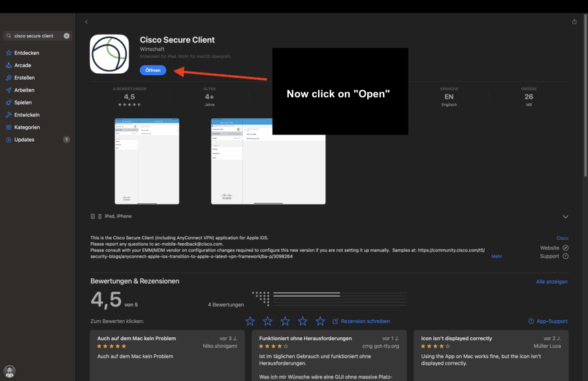Image resolution: width=588 pixels, height=381 pixels.
Task: Click the Öffnen button
Action: [153, 70]
